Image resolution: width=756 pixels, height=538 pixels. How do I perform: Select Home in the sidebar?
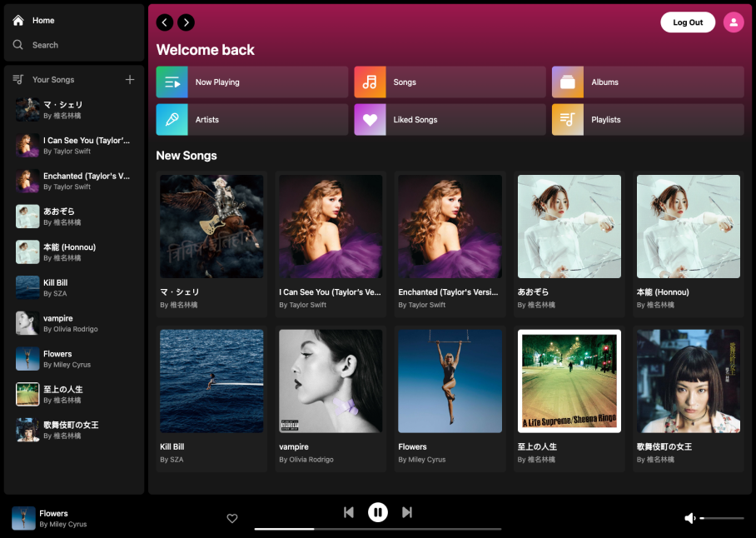pos(43,20)
